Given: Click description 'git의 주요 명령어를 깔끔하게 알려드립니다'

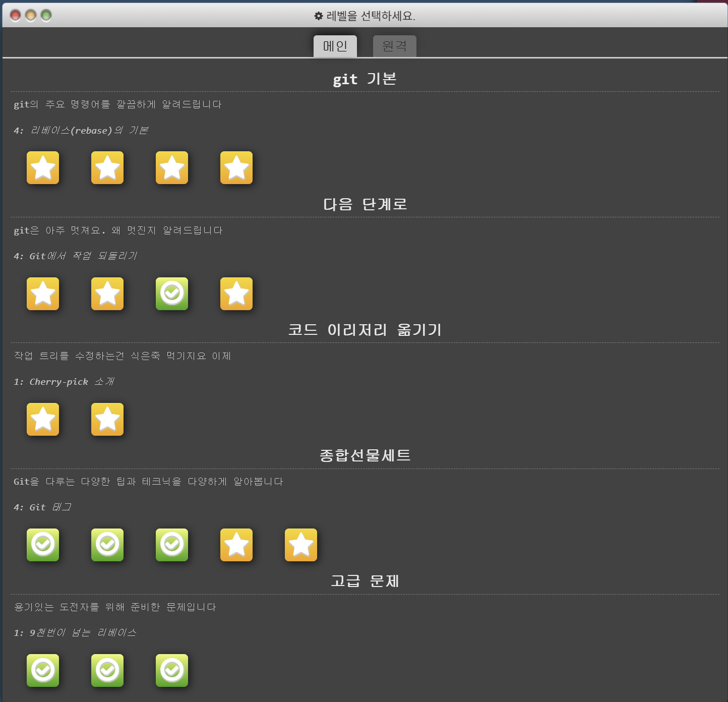Looking at the screenshot, I should coord(118,104).
